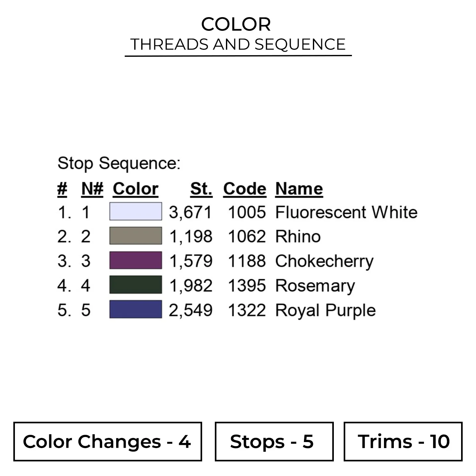Select the Rhino gray color swatch
The width and height of the screenshot is (476, 476).
tap(136, 236)
